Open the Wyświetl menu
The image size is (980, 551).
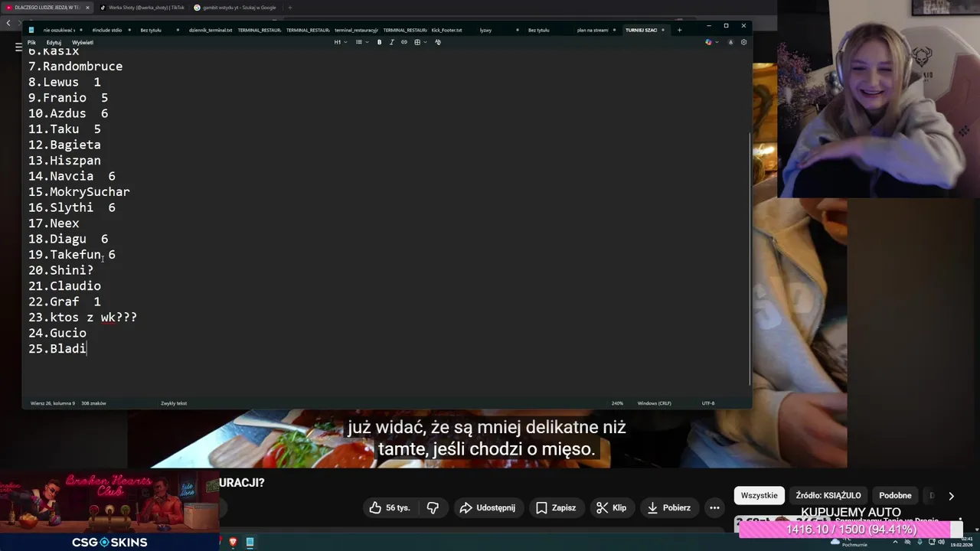[83, 42]
